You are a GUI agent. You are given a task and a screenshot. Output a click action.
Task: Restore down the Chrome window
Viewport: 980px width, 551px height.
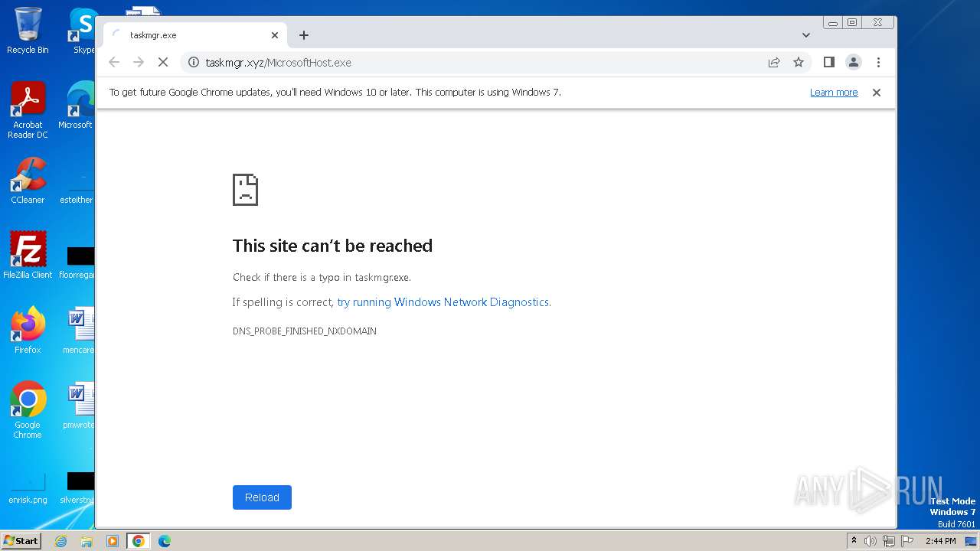point(851,23)
